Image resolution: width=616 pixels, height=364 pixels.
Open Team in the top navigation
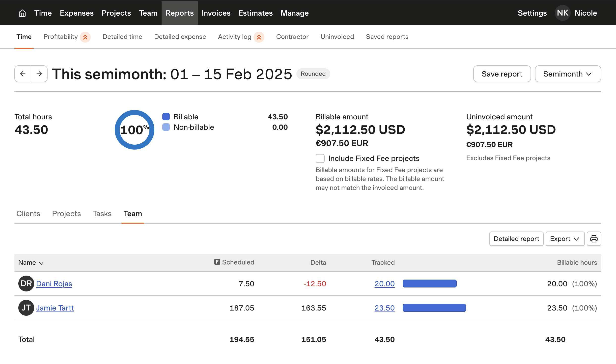coord(148,13)
